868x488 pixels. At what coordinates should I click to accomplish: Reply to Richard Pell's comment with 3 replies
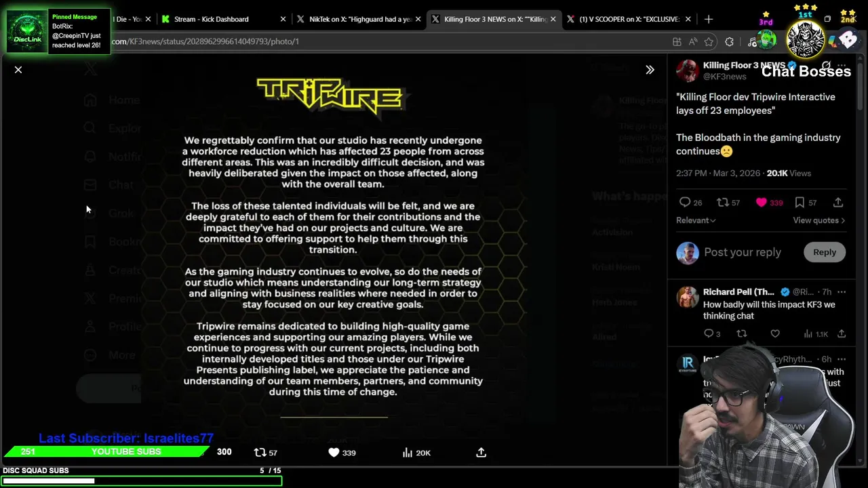tap(711, 333)
